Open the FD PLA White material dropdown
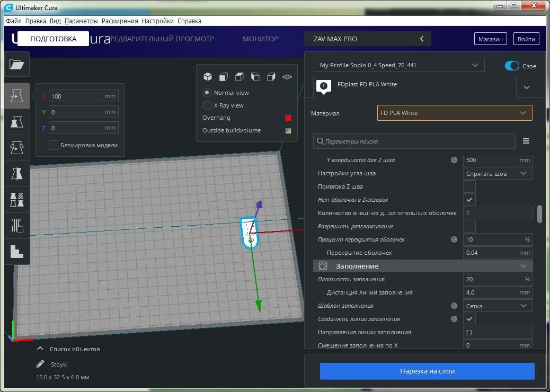Viewport: 550px width, 392px height. [x=455, y=113]
